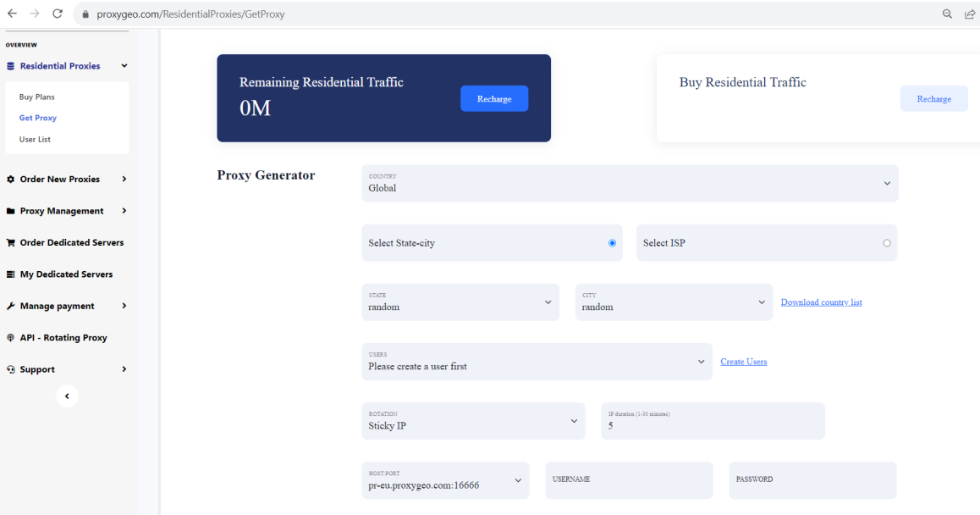Click the IP duration input field
The width and height of the screenshot is (980, 515).
click(x=713, y=421)
